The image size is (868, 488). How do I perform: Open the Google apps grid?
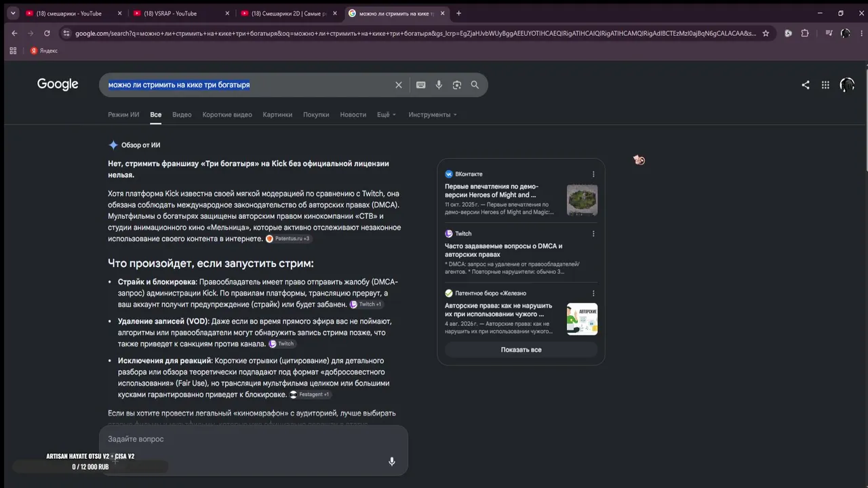[825, 85]
